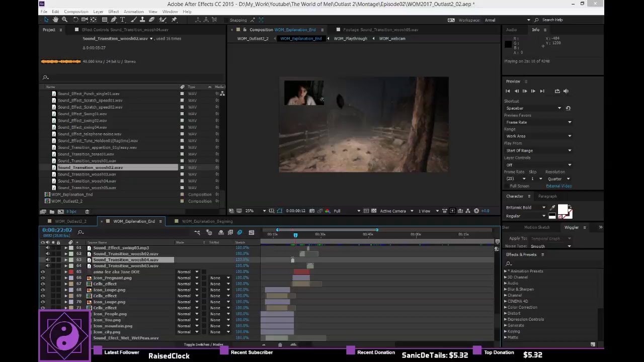Pick a color with the Character eyedropper
The width and height of the screenshot is (644, 362).
pos(552,208)
